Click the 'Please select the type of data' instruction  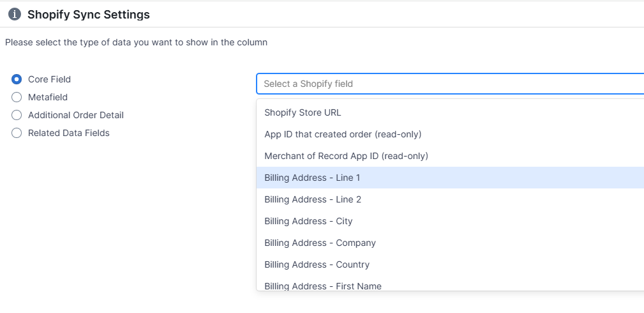click(x=136, y=42)
